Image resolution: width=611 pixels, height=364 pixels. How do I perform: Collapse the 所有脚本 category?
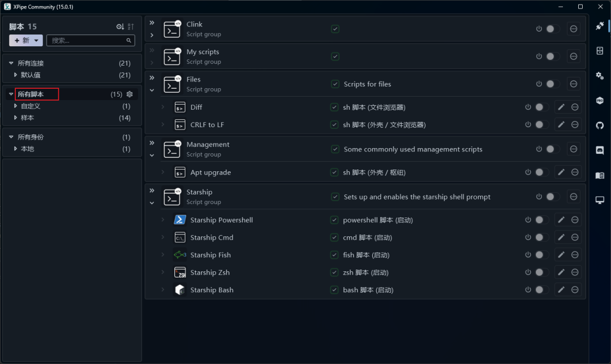[11, 94]
